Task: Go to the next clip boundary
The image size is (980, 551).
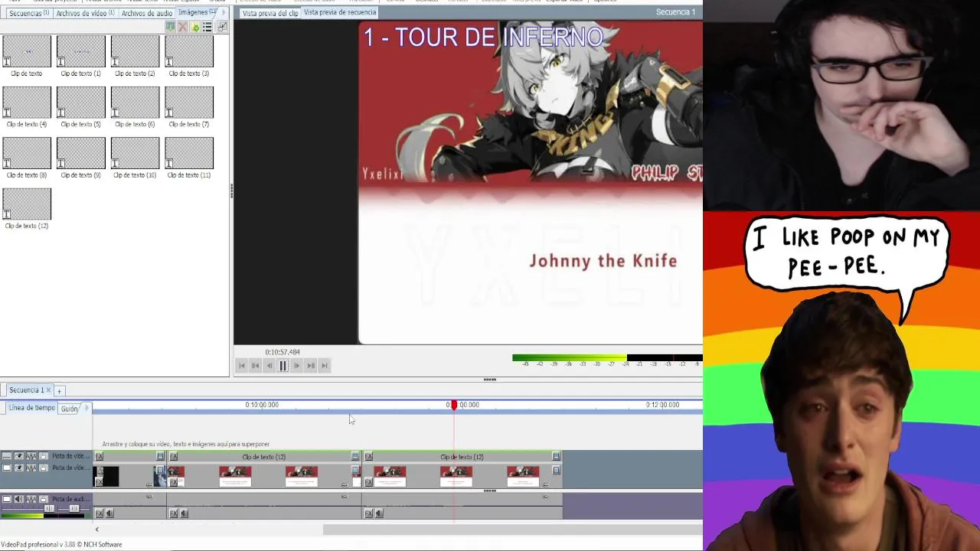Action: point(311,366)
